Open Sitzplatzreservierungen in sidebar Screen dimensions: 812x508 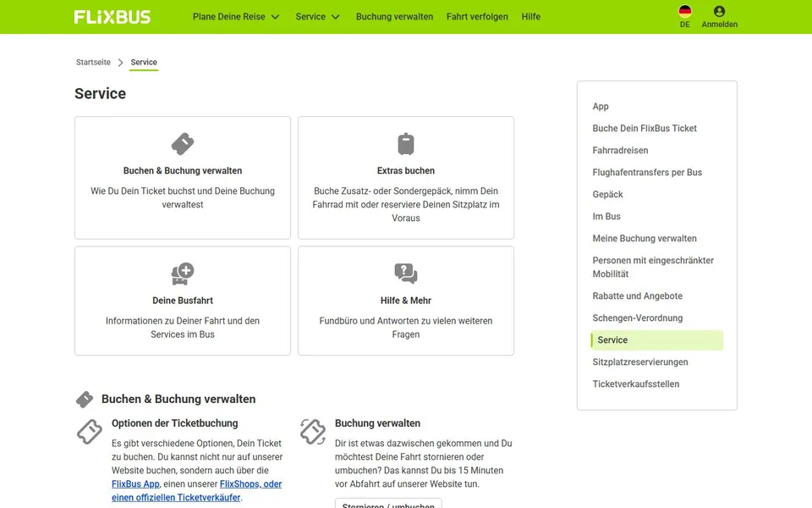pos(640,362)
